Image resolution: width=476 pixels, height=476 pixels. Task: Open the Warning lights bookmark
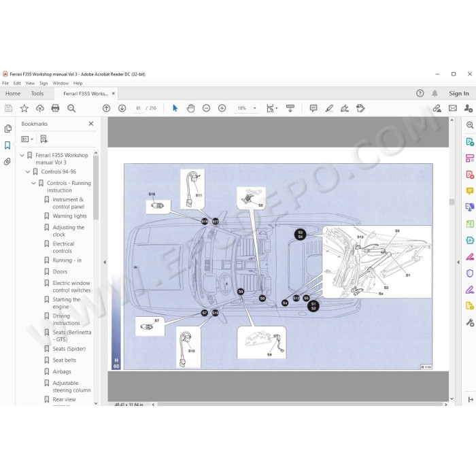(x=69, y=216)
